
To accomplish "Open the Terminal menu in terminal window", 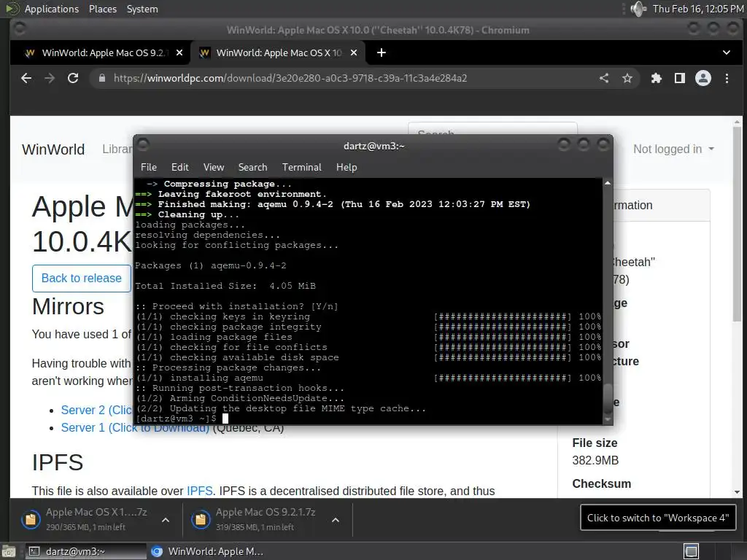I will (x=301, y=167).
